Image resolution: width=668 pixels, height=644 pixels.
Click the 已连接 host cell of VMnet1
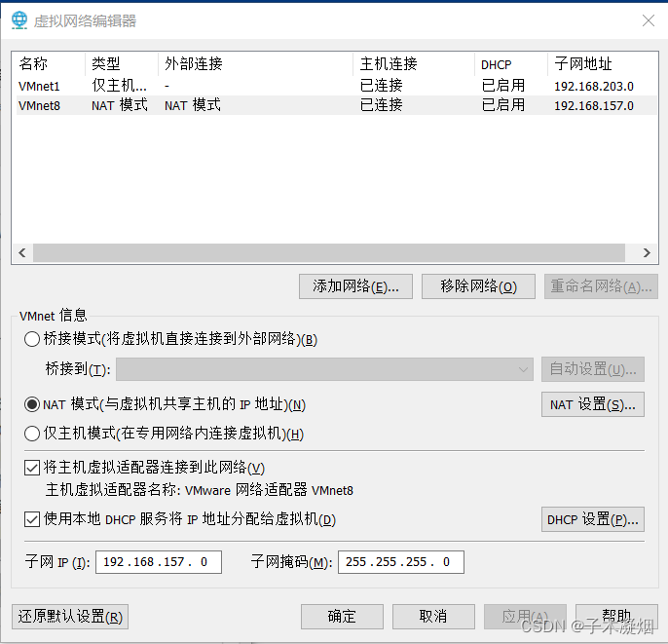tap(382, 86)
